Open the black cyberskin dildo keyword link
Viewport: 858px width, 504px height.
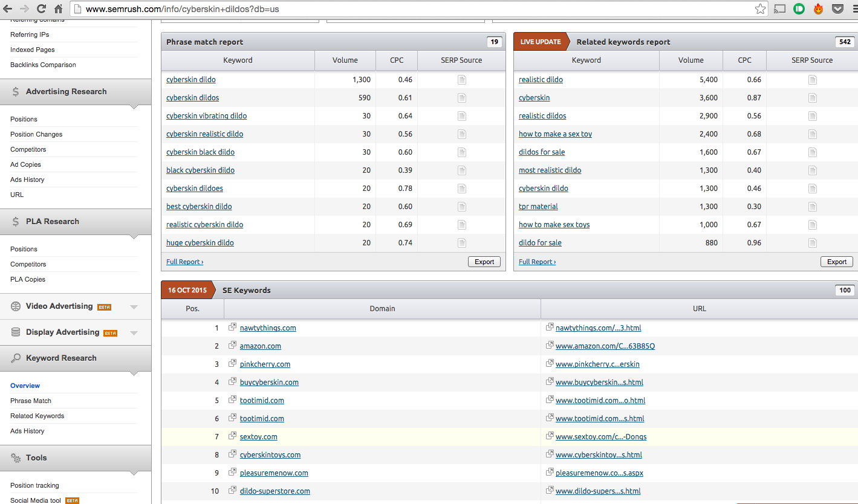(200, 170)
